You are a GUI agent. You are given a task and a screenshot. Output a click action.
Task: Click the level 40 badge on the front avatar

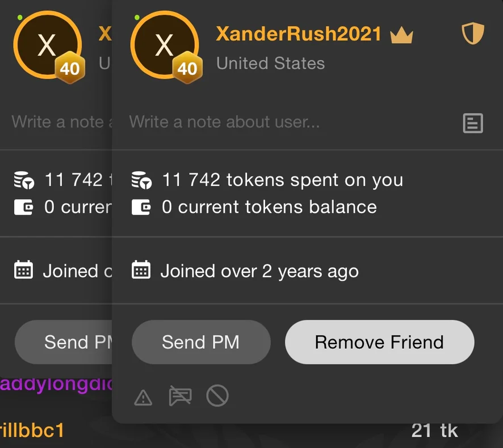click(187, 69)
